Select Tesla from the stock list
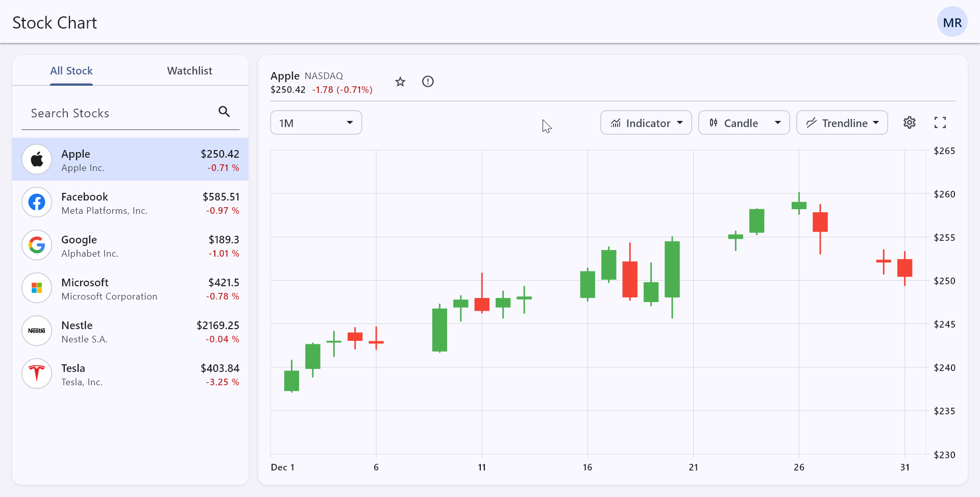The width and height of the screenshot is (980, 497). pyautogui.click(x=130, y=374)
